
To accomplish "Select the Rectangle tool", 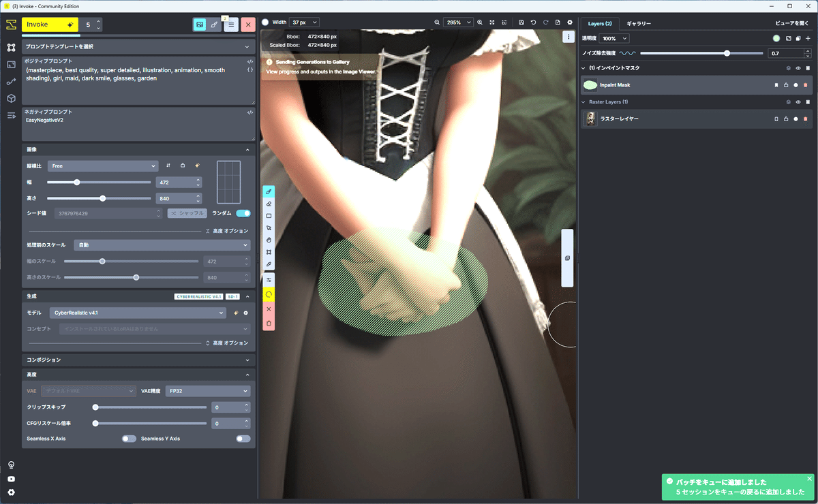I will [269, 215].
